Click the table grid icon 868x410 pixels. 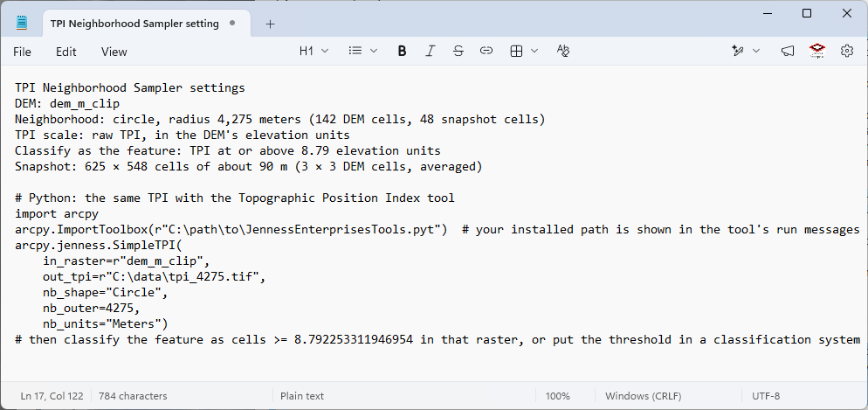pyautogui.click(x=516, y=51)
